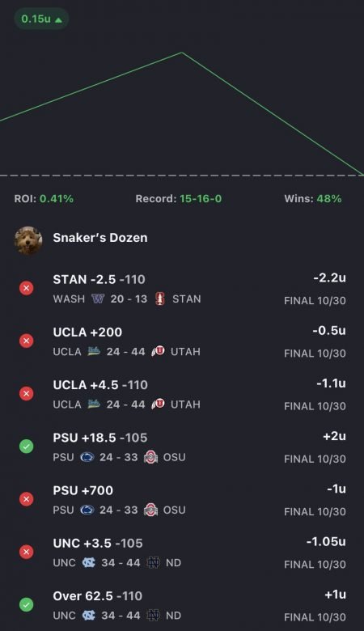Click the Washington Huskies logo icon
Image resolution: width=364 pixels, height=631 pixels.
[98, 299]
